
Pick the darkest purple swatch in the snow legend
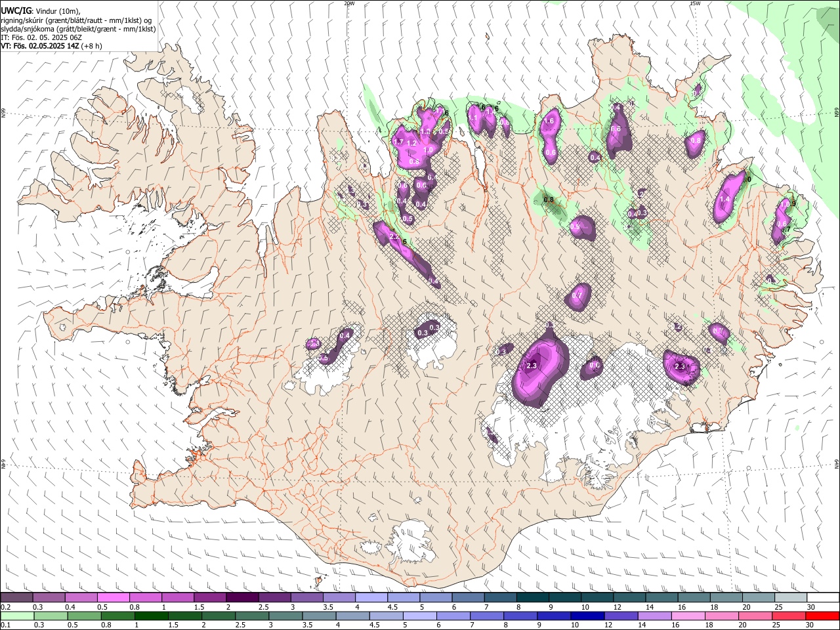point(242,597)
